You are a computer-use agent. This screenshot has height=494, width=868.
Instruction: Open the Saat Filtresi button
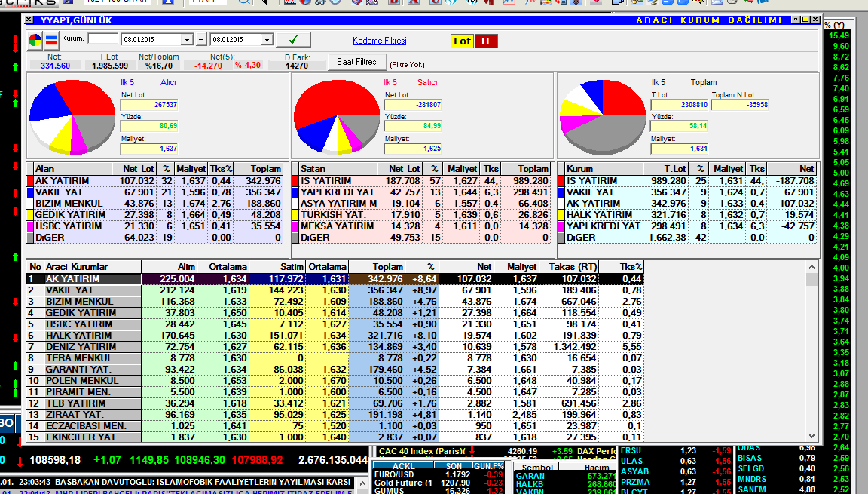point(357,62)
